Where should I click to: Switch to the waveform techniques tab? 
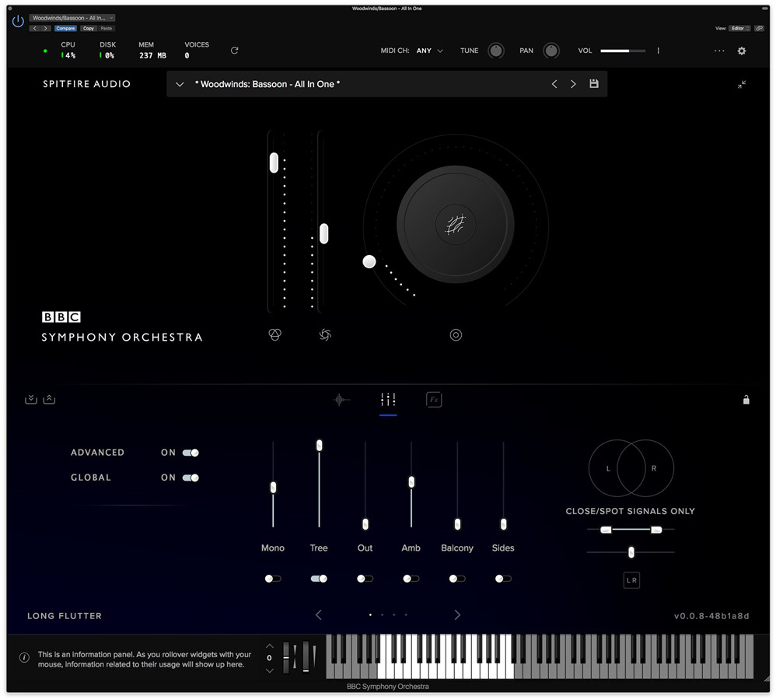pyautogui.click(x=341, y=399)
